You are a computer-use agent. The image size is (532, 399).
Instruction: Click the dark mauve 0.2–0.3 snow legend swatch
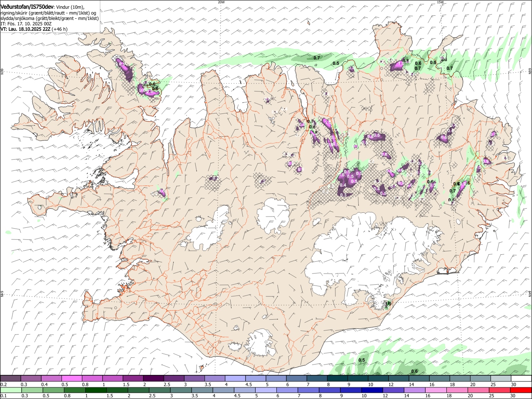point(11,379)
